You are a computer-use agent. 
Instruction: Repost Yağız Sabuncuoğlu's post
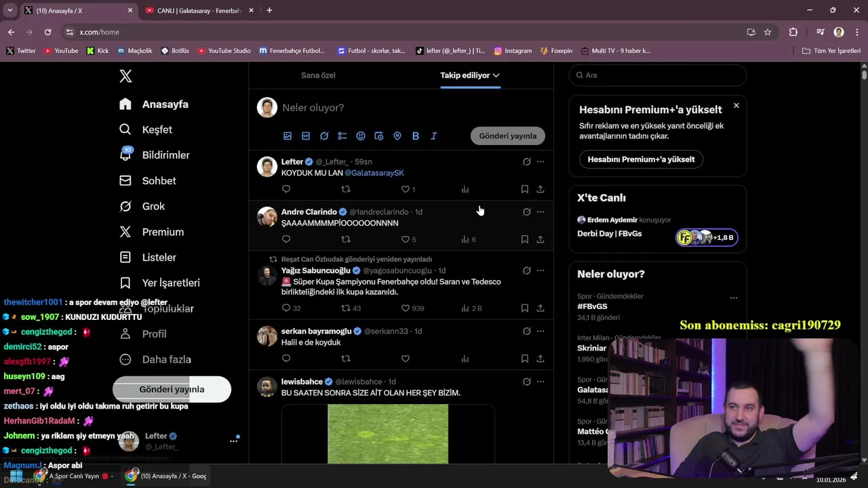point(346,308)
